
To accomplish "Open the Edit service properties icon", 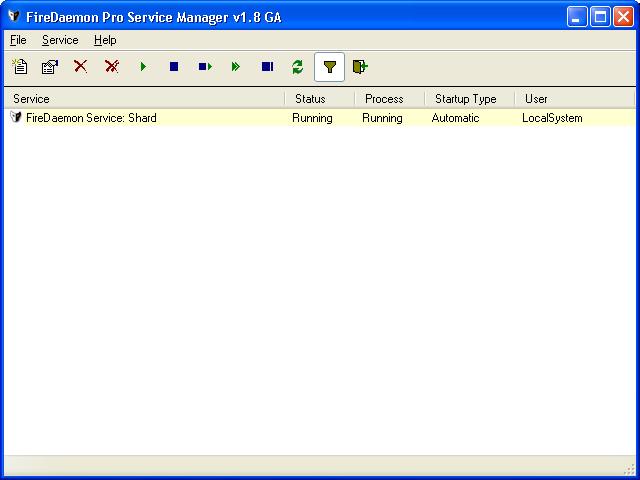I will coord(50,67).
